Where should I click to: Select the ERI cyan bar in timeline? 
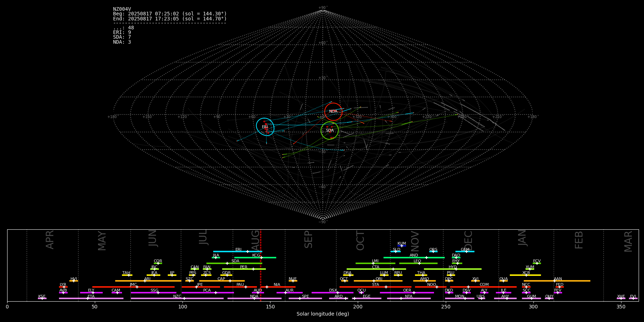point(238,252)
